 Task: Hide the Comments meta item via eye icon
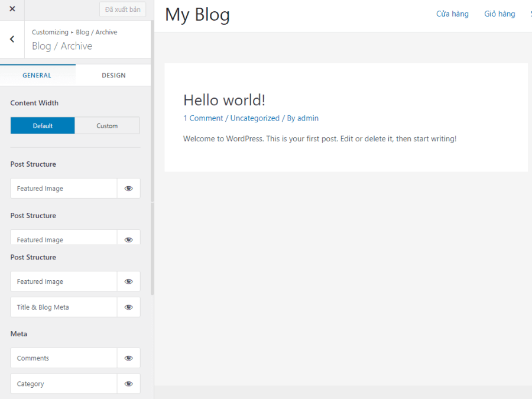[128, 358]
